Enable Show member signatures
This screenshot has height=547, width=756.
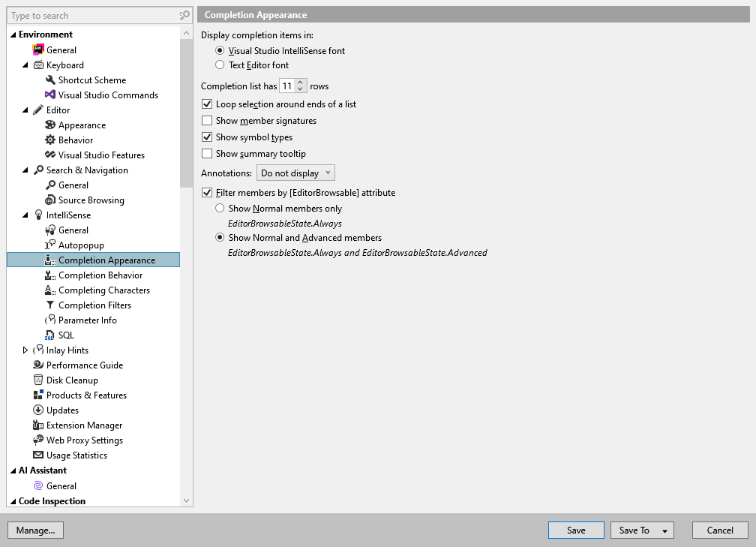tap(205, 120)
